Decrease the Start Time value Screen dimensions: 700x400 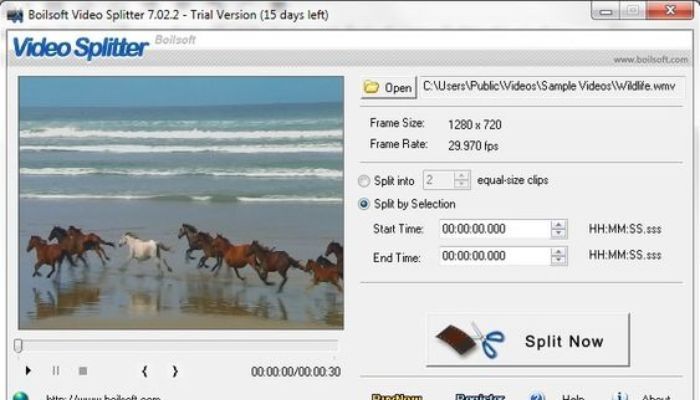click(558, 233)
